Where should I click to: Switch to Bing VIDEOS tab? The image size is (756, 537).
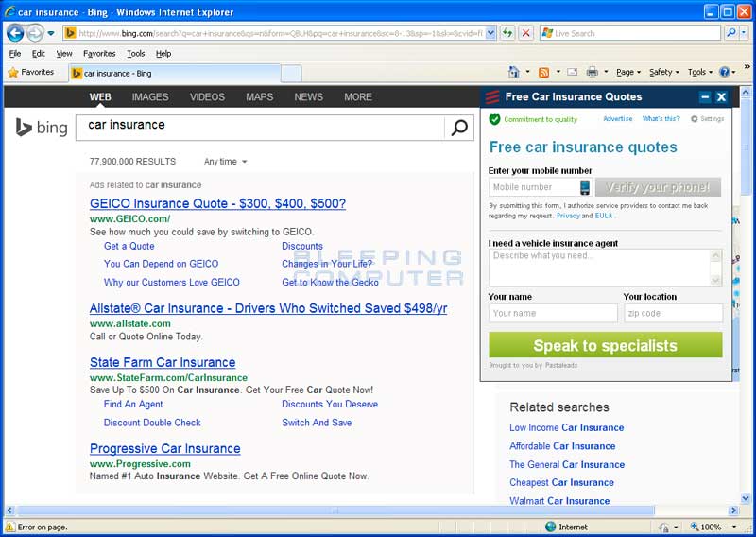click(x=207, y=97)
